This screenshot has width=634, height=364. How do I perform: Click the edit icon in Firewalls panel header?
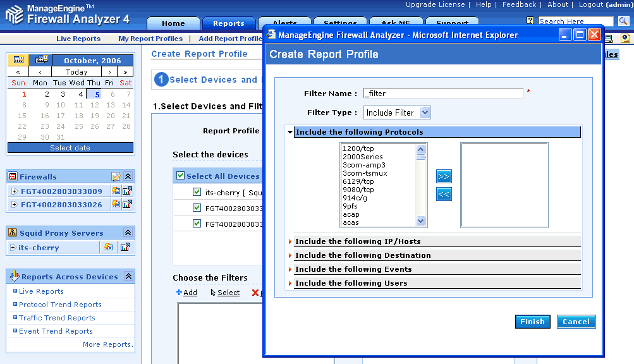pyautogui.click(x=116, y=177)
